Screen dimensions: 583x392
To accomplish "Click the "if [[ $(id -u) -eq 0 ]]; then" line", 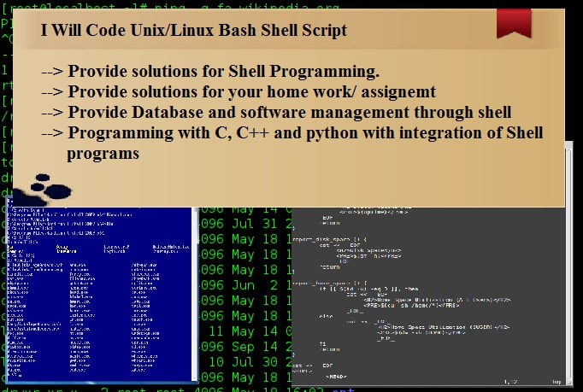I will [x=369, y=289].
